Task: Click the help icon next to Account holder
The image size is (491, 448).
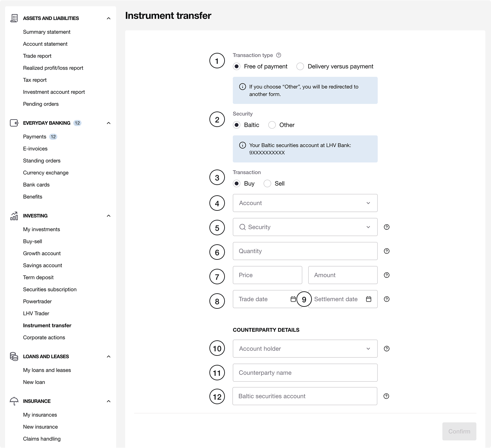Action: [x=387, y=349]
